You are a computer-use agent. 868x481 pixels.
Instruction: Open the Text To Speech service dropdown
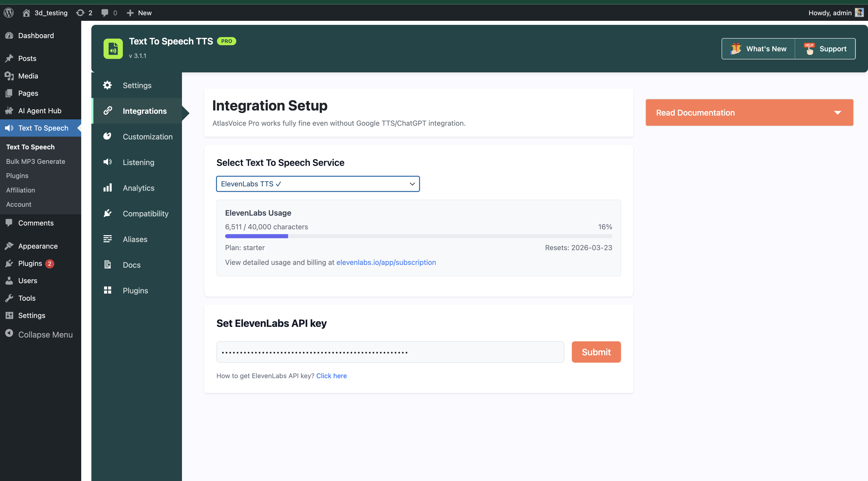(318, 184)
